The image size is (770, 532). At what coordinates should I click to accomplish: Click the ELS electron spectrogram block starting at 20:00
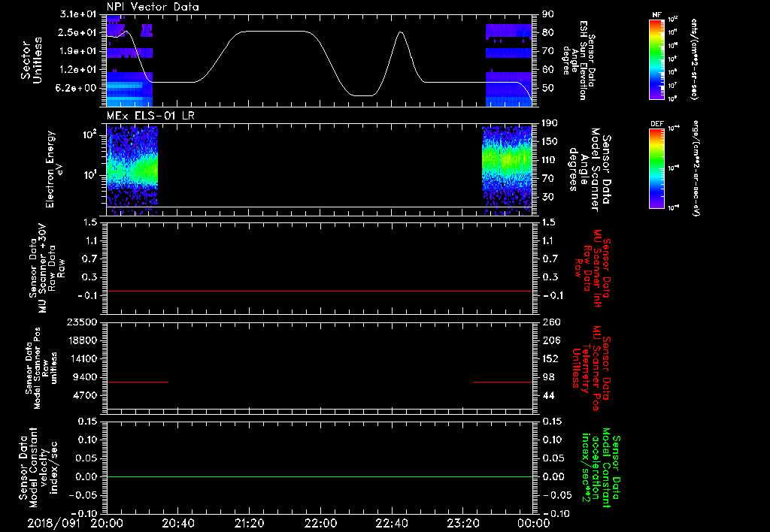point(132,171)
